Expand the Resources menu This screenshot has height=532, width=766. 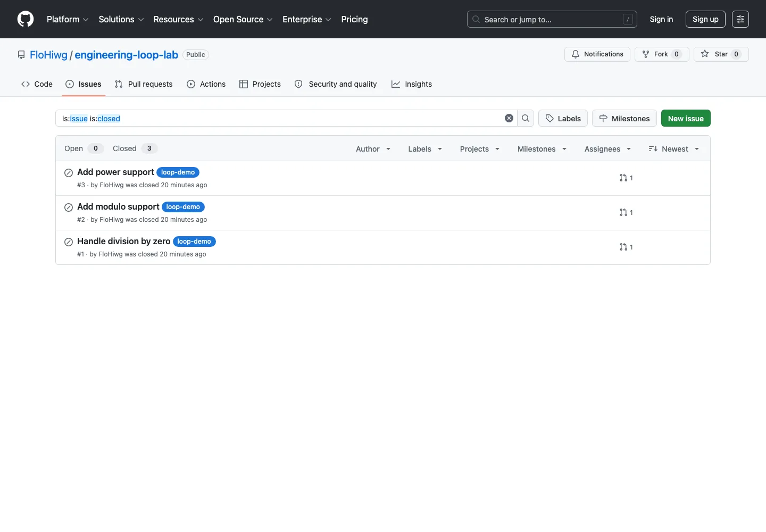178,19
